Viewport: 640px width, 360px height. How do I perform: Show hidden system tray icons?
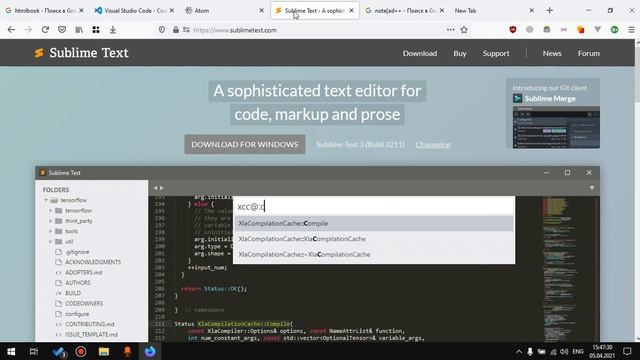[x=519, y=351]
